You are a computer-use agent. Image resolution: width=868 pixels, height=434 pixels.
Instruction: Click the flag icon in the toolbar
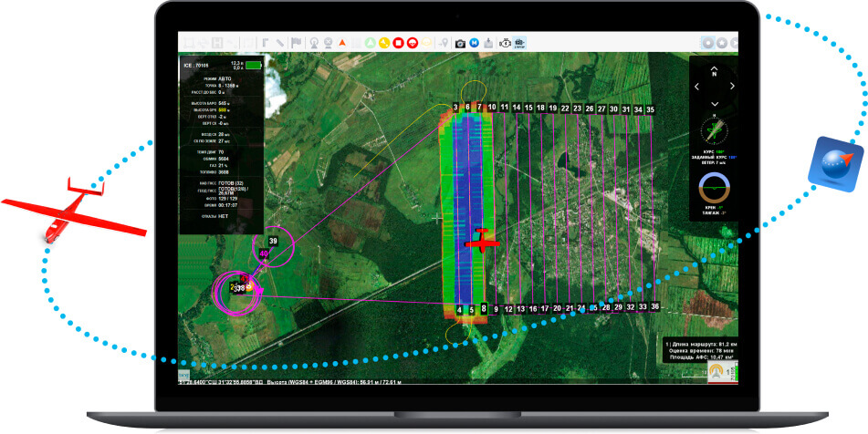[297, 42]
